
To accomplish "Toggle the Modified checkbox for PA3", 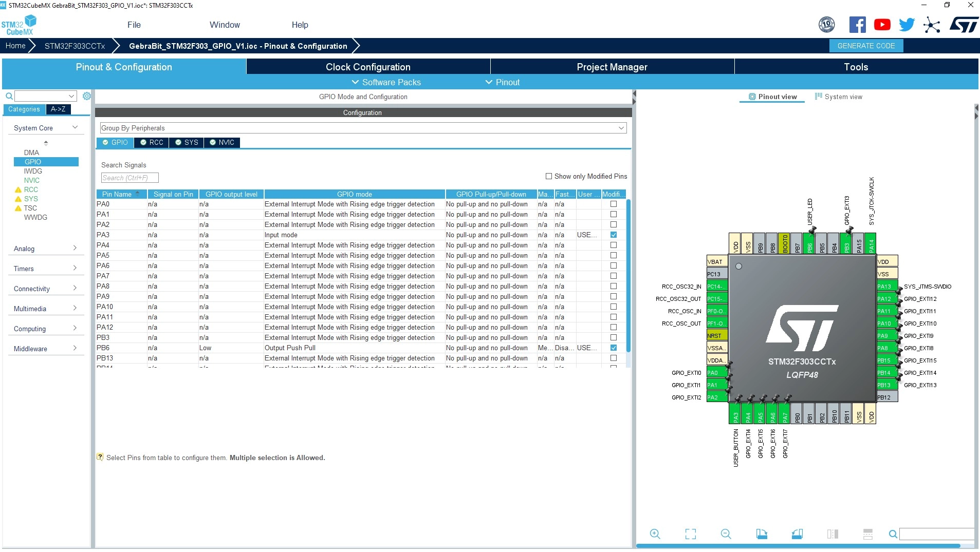I will coord(614,235).
